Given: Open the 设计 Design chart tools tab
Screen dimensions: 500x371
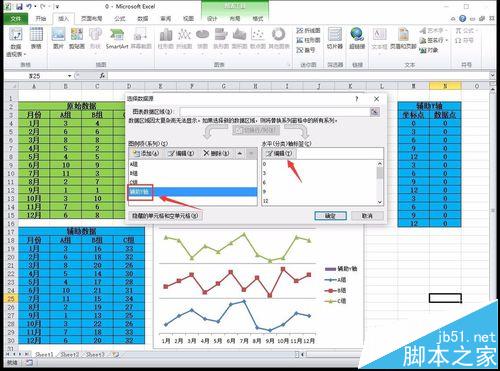Looking at the screenshot, I should (x=212, y=19).
